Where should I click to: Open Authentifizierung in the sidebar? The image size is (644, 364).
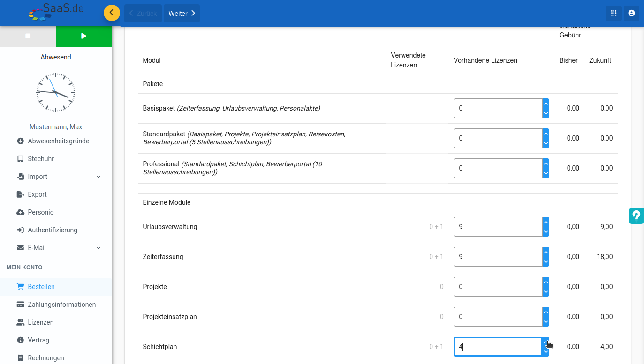pyautogui.click(x=53, y=230)
